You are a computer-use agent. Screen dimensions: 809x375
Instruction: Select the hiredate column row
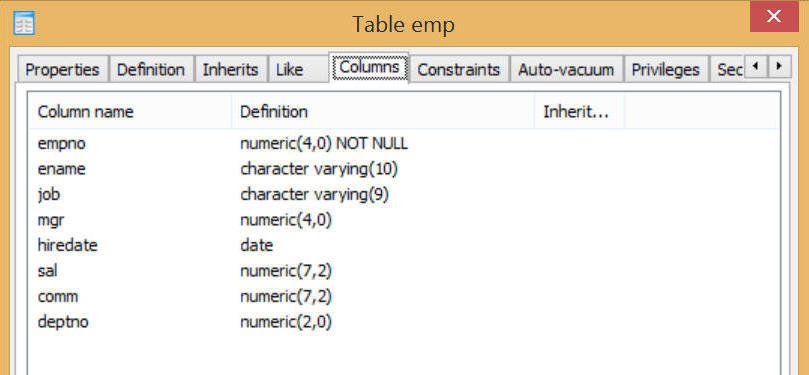coord(403,245)
